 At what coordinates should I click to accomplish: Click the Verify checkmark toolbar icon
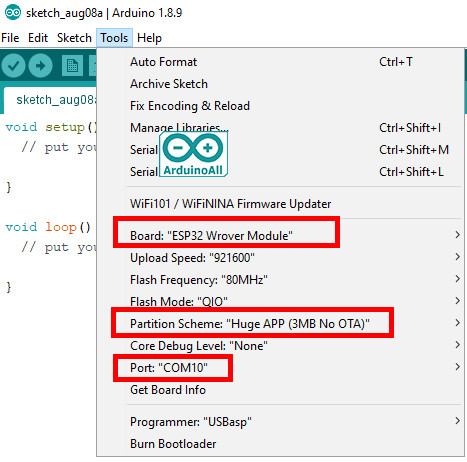coord(13,66)
